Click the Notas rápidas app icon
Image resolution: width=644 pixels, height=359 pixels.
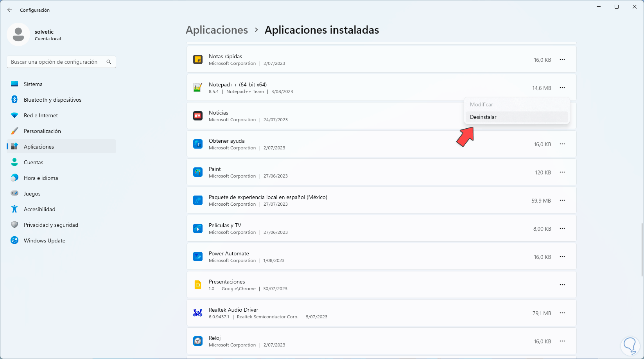coord(198,59)
